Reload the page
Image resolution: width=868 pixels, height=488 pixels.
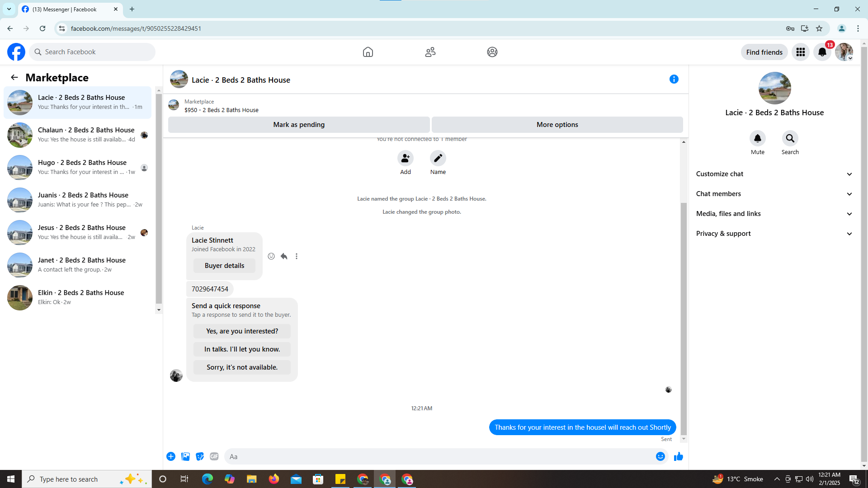[x=42, y=28]
